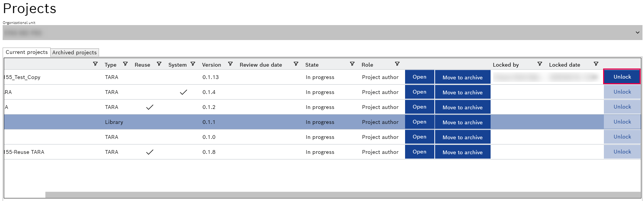
Task: Filter the State column
Action: pos(352,64)
